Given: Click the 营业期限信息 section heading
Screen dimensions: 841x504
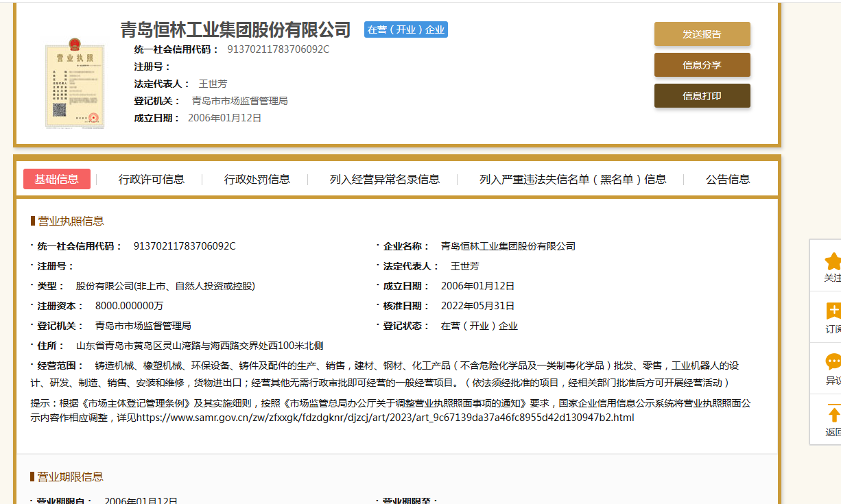Looking at the screenshot, I should [x=70, y=477].
